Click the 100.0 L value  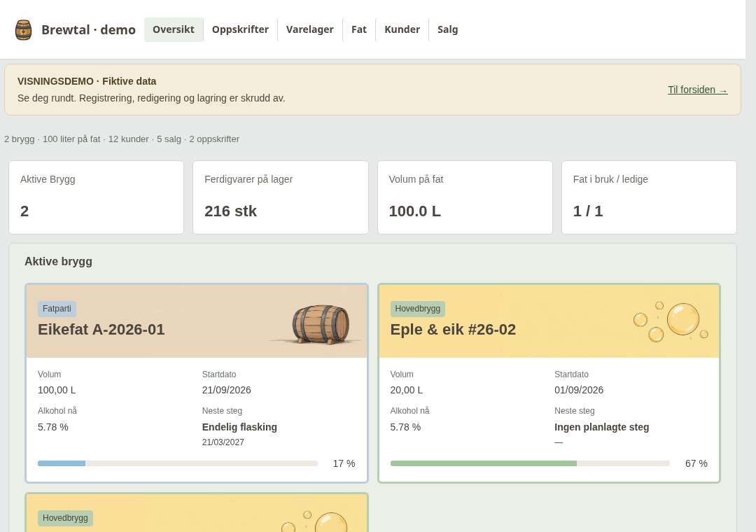coord(414,211)
